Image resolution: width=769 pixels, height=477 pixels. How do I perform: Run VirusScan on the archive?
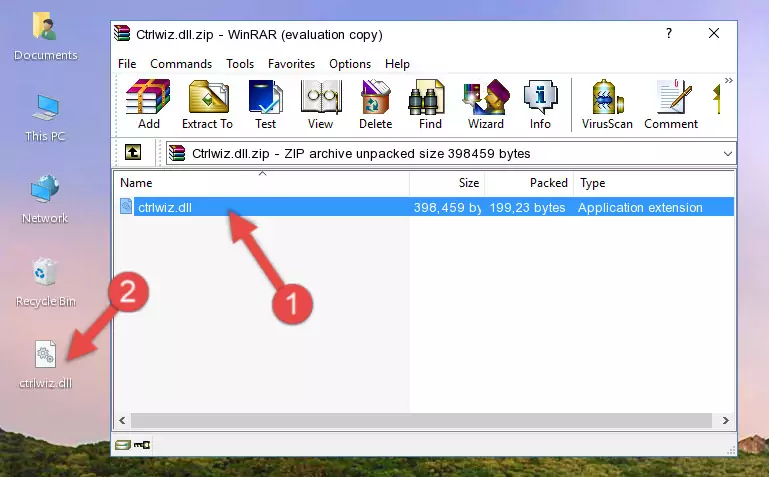pyautogui.click(x=607, y=104)
